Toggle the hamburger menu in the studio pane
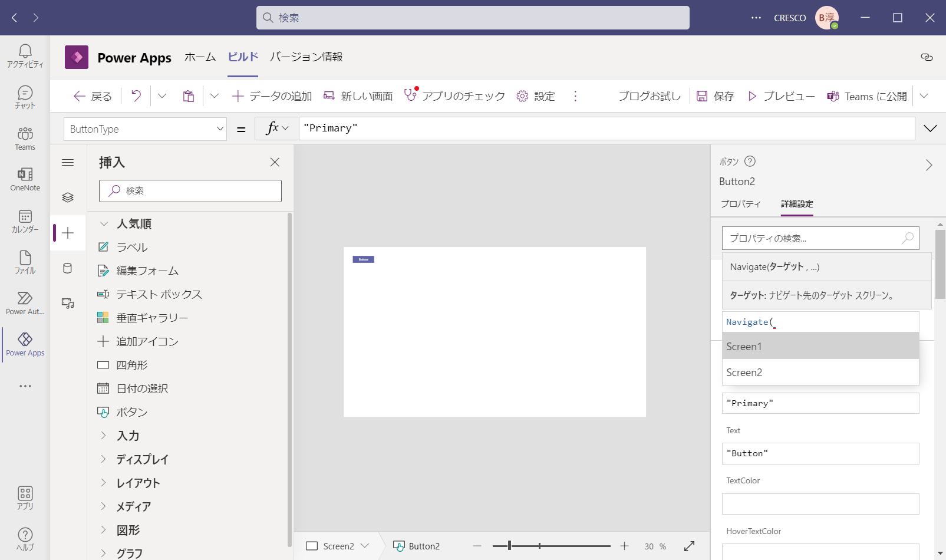Screen dimensions: 946x560 68,162
